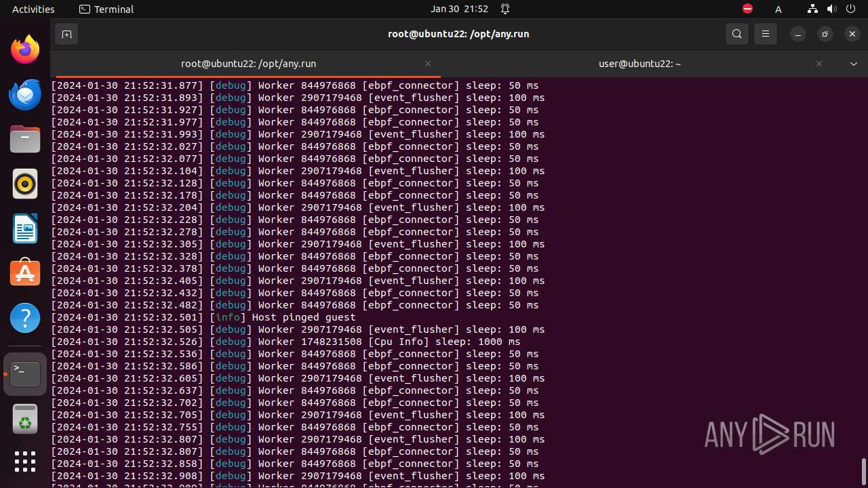
Task: Close the terminal window
Action: pyautogui.click(x=852, y=34)
